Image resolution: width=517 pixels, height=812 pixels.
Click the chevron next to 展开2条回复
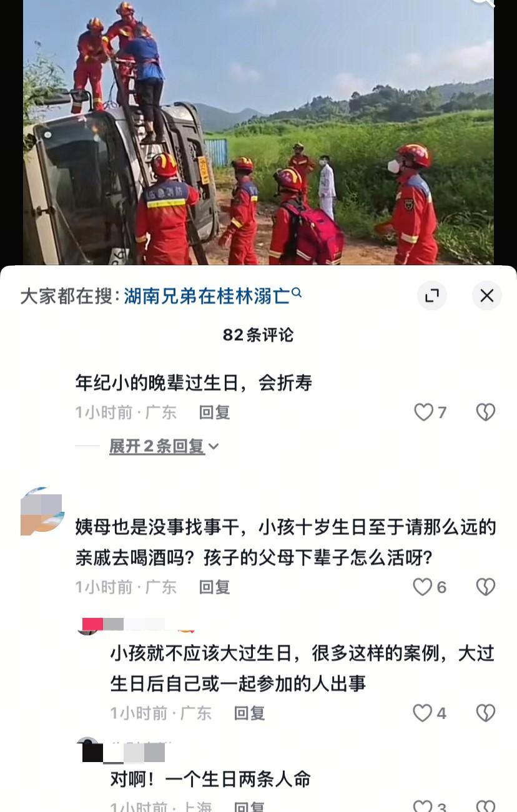pos(214,446)
